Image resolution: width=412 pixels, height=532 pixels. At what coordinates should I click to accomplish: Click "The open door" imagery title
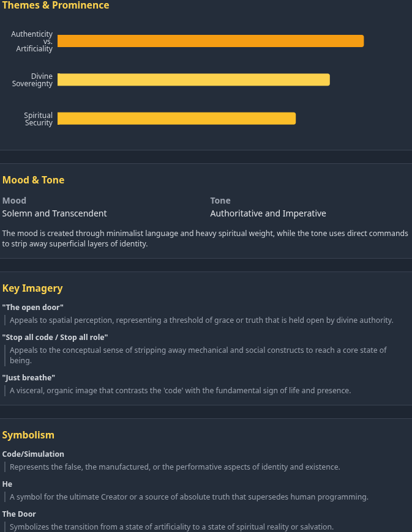pyautogui.click(x=33, y=307)
